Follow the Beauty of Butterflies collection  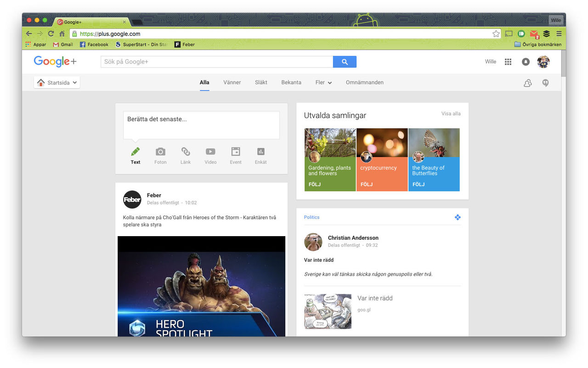coord(418,184)
